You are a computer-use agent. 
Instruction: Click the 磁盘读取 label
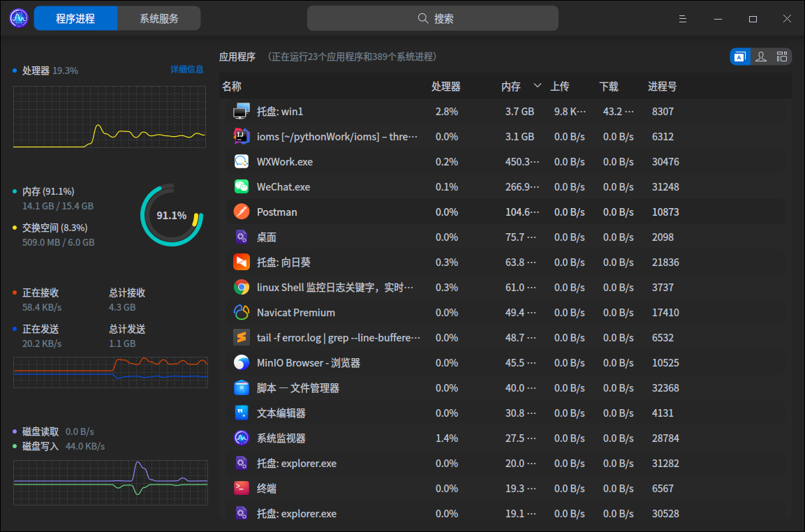pos(40,432)
